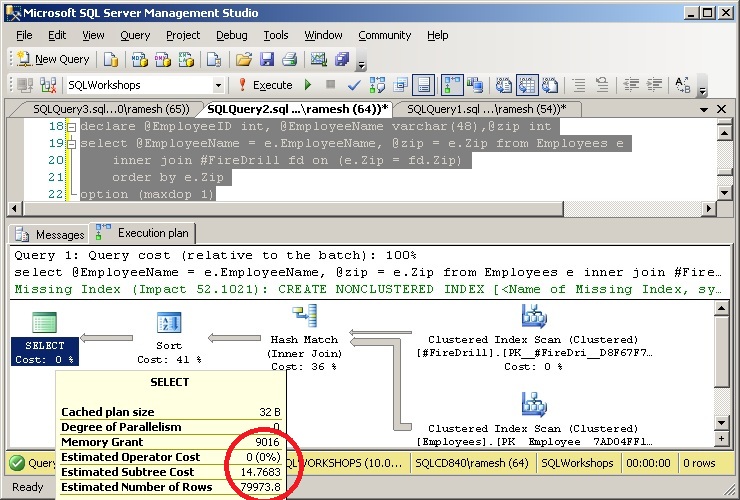Click the Cancel Executing Query stop icon

(x=330, y=85)
